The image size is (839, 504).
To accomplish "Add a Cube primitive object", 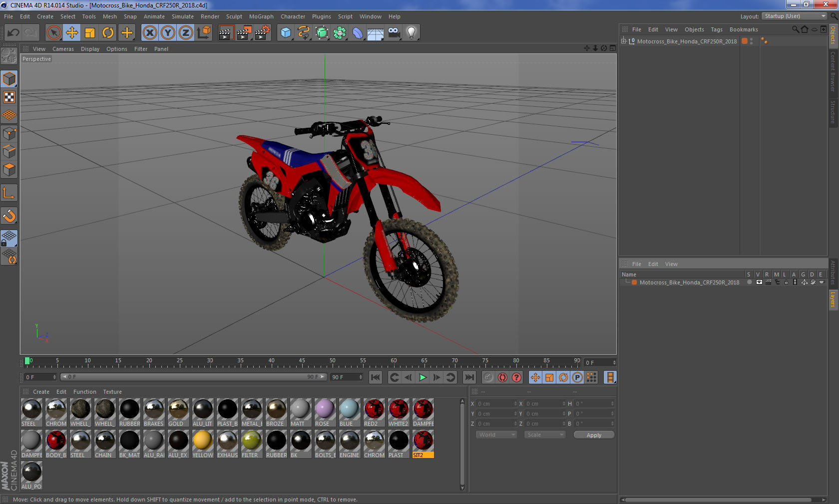I will (x=286, y=33).
